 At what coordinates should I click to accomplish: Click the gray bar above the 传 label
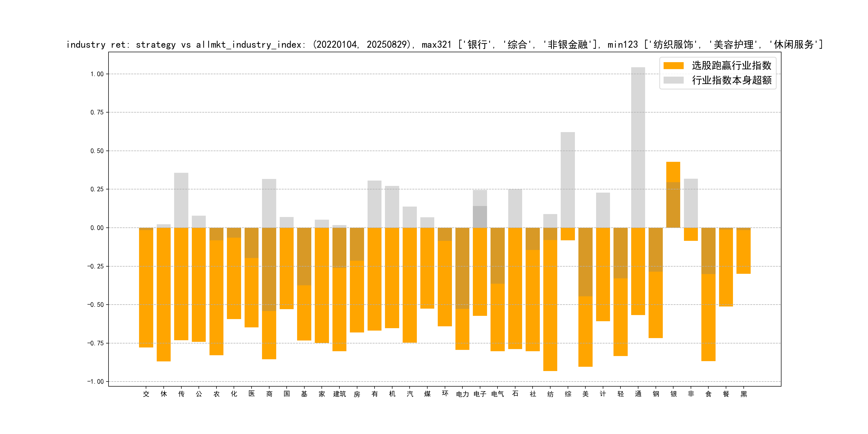[181, 200]
